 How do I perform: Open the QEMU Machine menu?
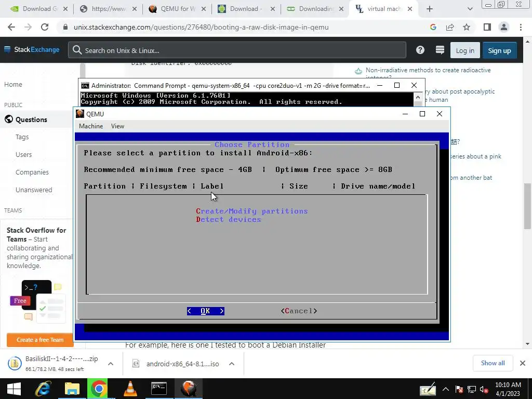click(91, 126)
